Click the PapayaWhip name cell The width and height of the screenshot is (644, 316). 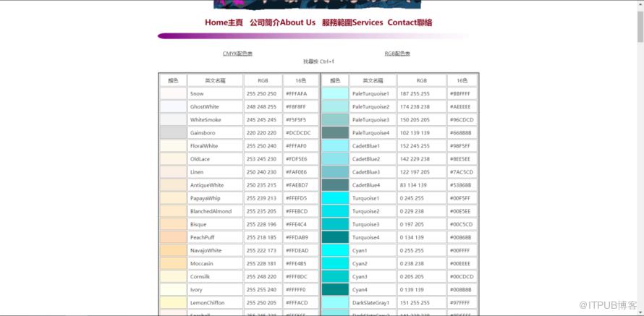215,198
